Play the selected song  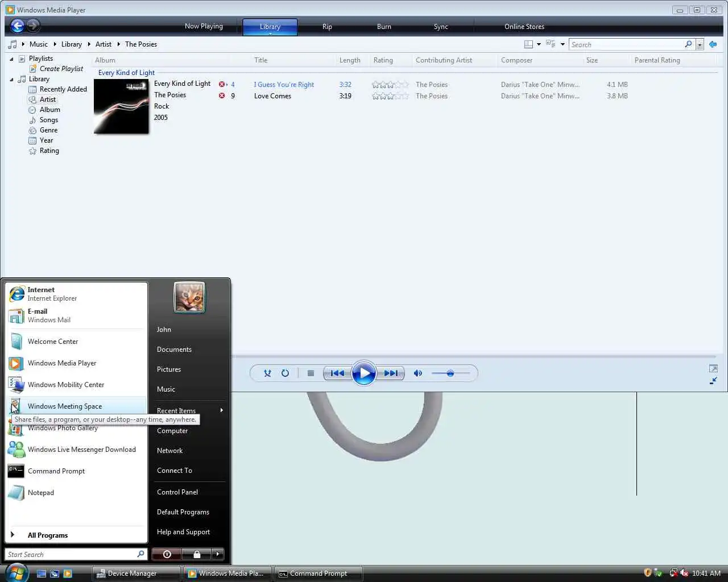point(364,373)
